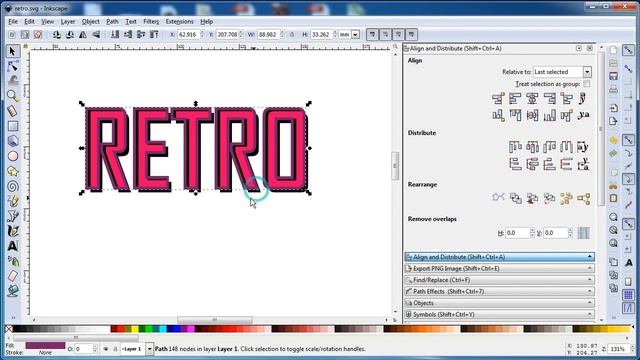
Task: Select the 3D Box tool
Action: (13, 141)
